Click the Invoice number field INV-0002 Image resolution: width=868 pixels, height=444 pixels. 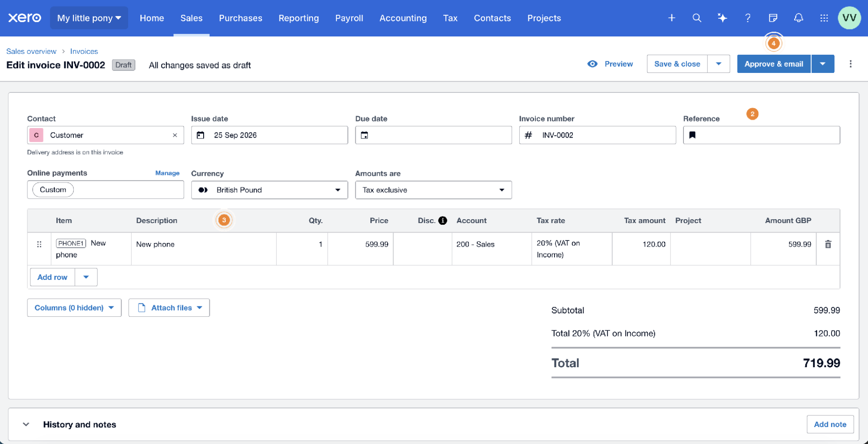tap(597, 135)
